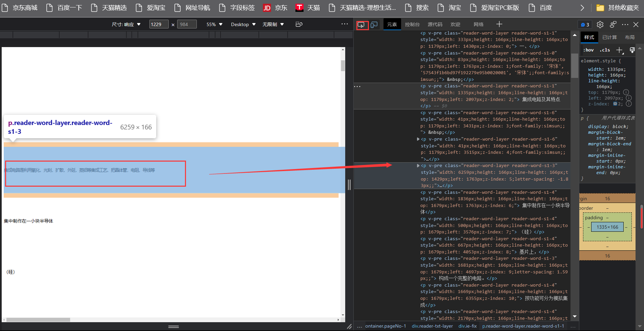The height and width of the screenshot is (331, 644).
Task: Expand the reader-word-s1-3 element node
Action: (x=418, y=166)
